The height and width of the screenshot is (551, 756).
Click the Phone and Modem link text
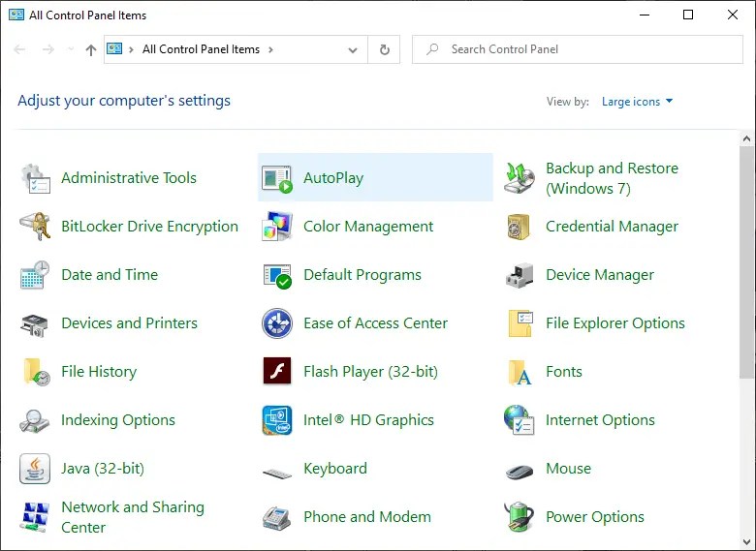367,517
